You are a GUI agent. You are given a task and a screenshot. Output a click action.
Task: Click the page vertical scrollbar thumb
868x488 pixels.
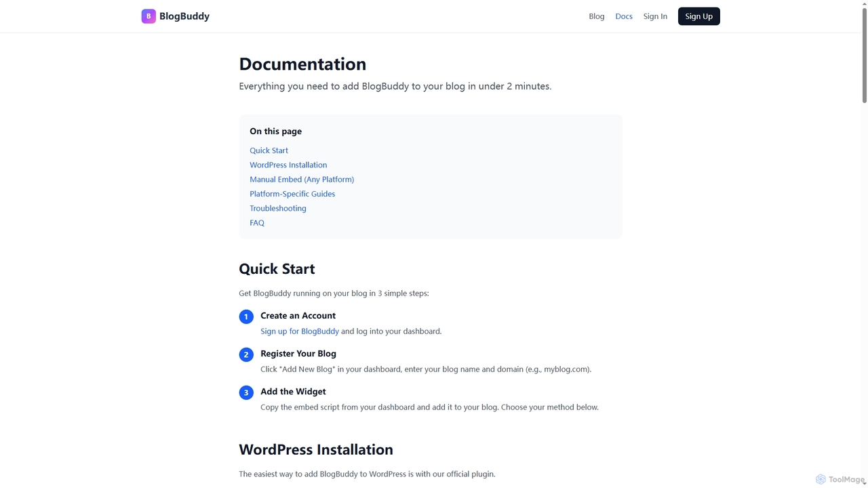click(x=864, y=56)
